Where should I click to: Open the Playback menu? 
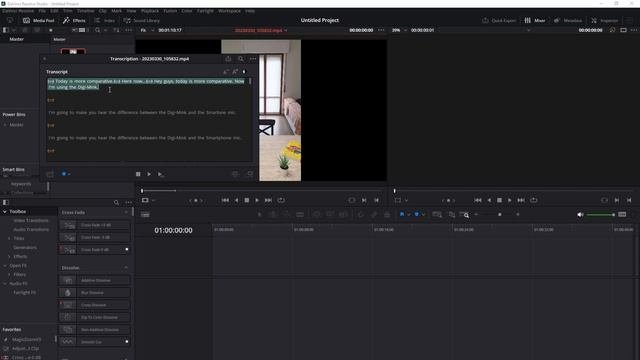150,11
